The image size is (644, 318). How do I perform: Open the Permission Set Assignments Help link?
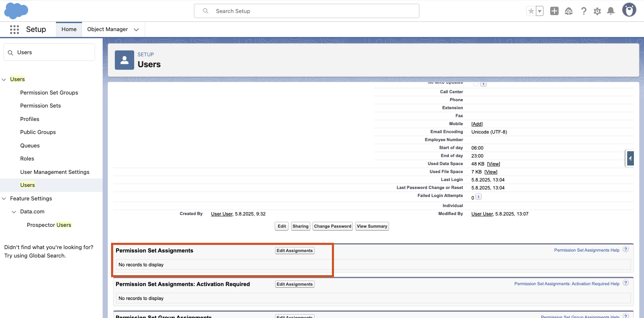coord(587,250)
